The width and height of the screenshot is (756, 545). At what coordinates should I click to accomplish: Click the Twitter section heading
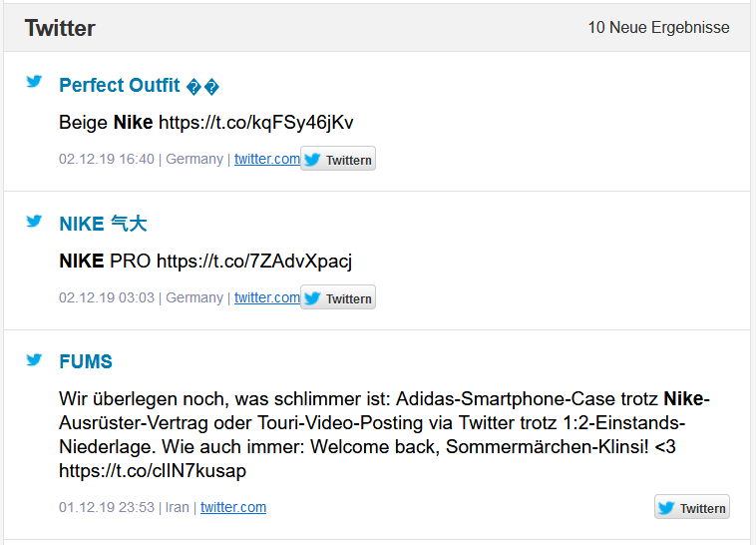[60, 28]
